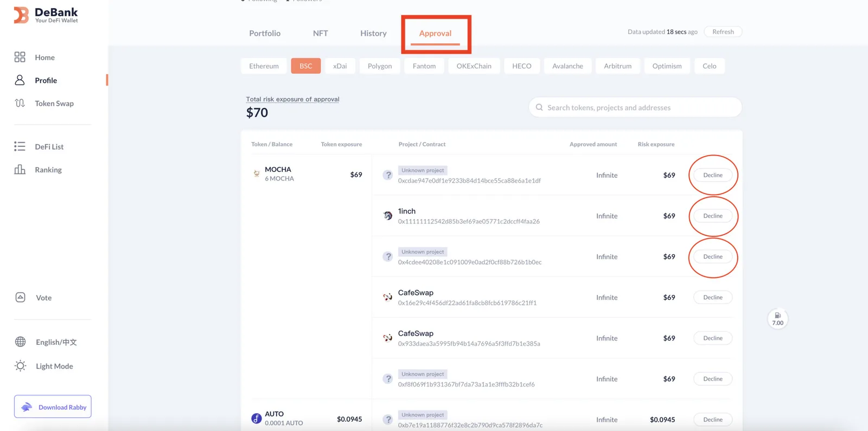Click the 1inch project logo
This screenshot has height=431, width=868.
387,216
